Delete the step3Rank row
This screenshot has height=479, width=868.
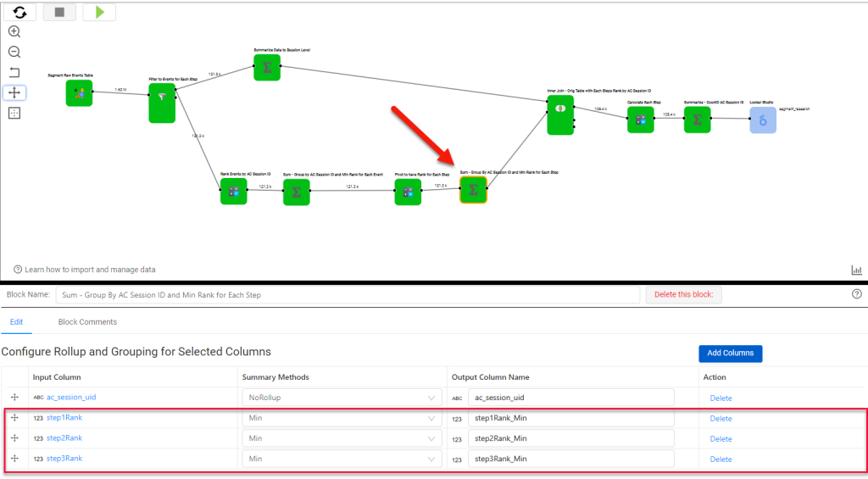pyautogui.click(x=721, y=460)
